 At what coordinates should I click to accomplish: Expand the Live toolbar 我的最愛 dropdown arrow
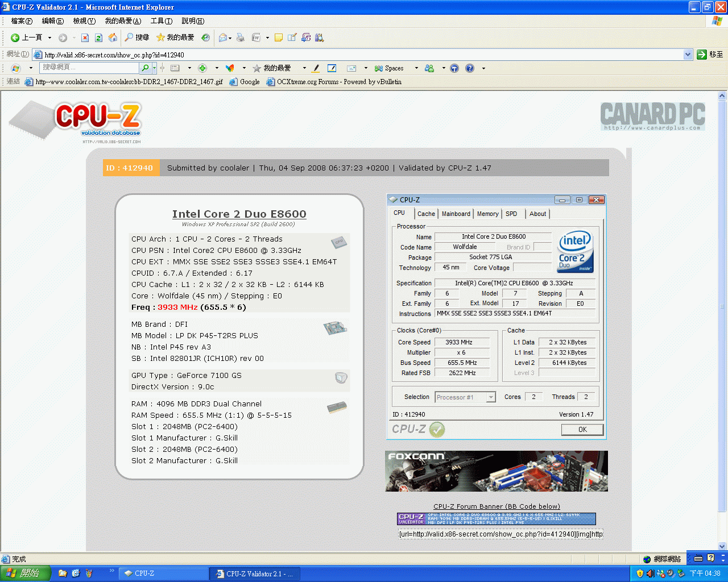[304, 68]
